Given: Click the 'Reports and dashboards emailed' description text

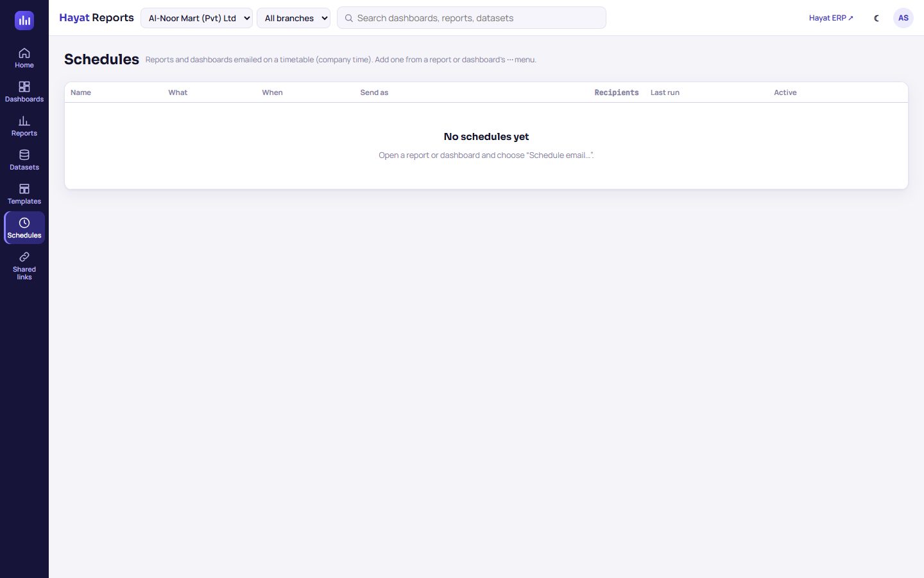Looking at the screenshot, I should [341, 60].
